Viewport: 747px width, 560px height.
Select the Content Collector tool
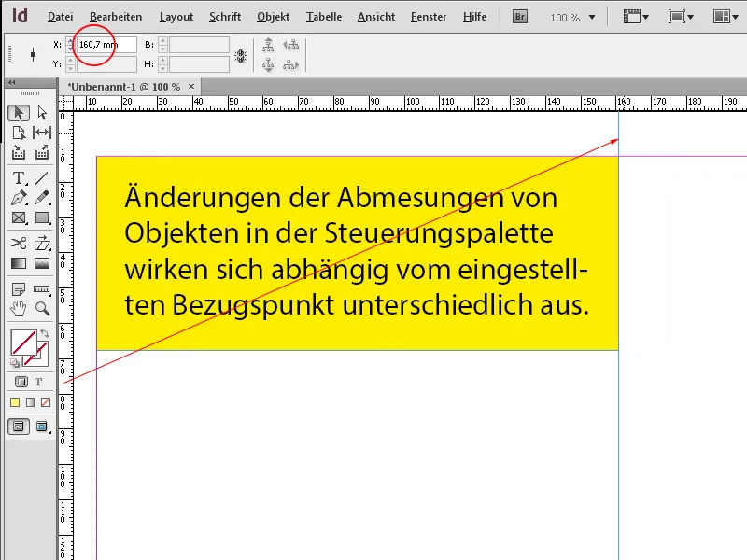click(19, 153)
